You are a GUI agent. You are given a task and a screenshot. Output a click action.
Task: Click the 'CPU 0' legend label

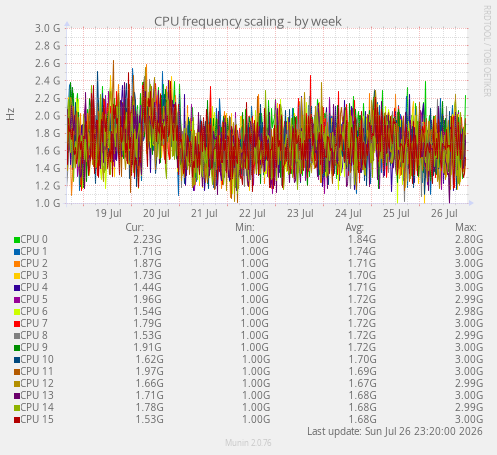[x=34, y=239]
